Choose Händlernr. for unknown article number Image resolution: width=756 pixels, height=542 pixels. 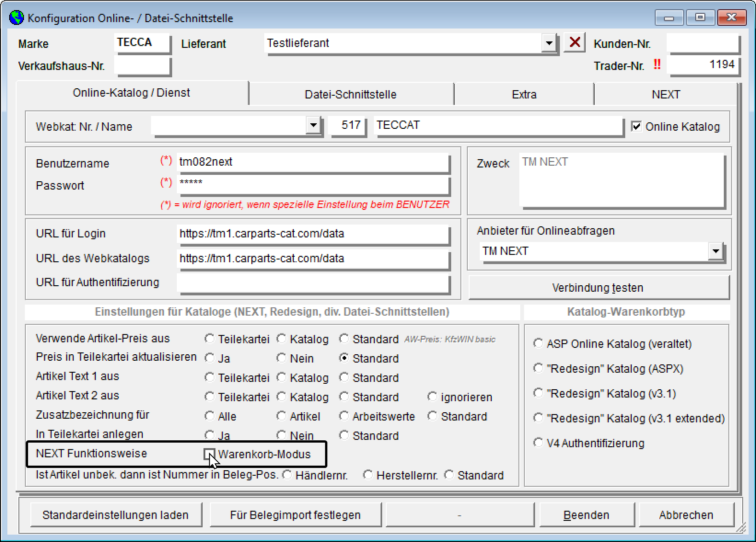(x=287, y=475)
